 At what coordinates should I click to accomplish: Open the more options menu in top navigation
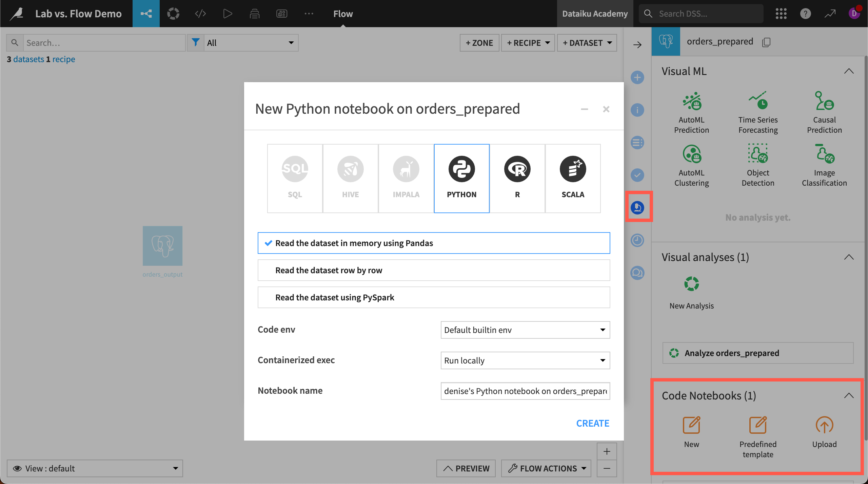[309, 14]
